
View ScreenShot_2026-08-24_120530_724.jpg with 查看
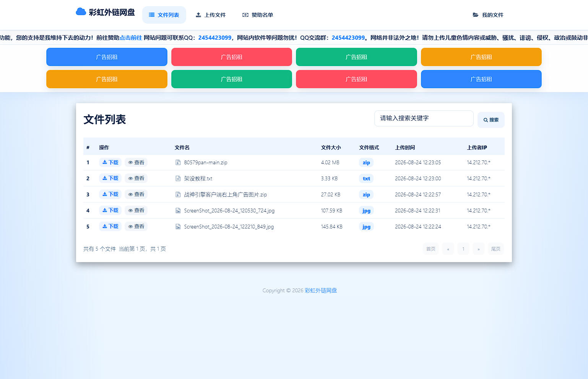pyautogui.click(x=136, y=210)
